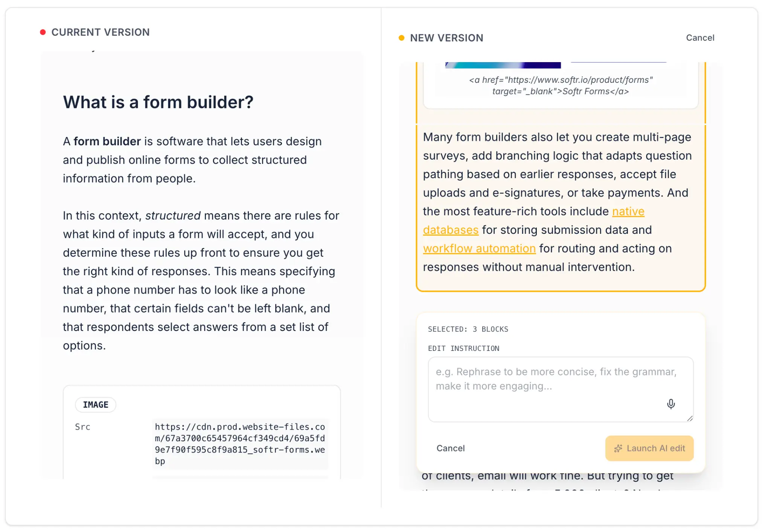The image size is (771, 532).
Task: Cancel the edit using the bottom Cancel button
Action: 451,448
